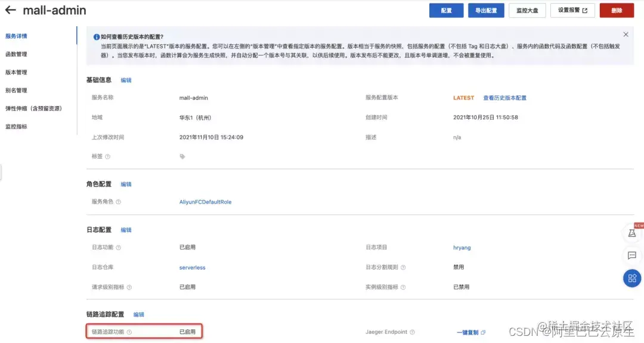Open 查看历史版本配置 link

click(x=505, y=98)
